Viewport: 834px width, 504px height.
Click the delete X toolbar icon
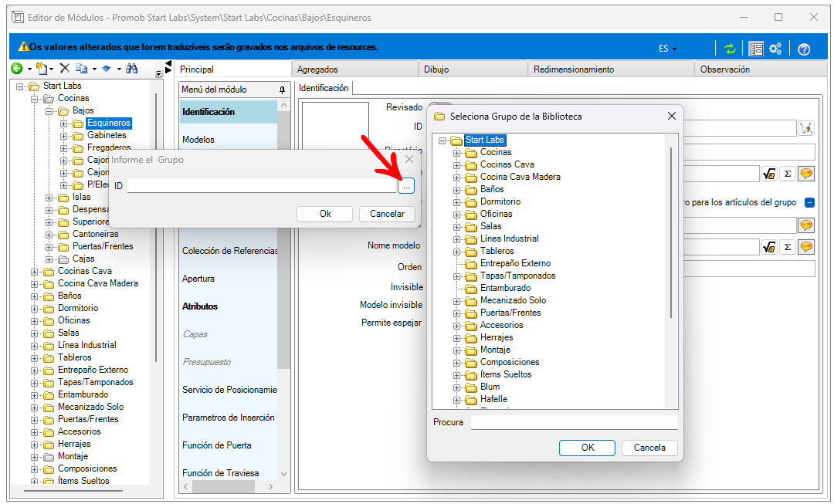click(65, 68)
